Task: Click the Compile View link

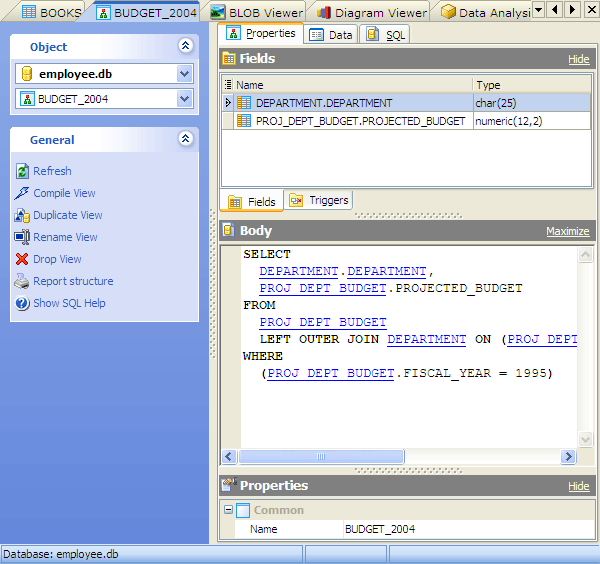Action: pos(64,193)
